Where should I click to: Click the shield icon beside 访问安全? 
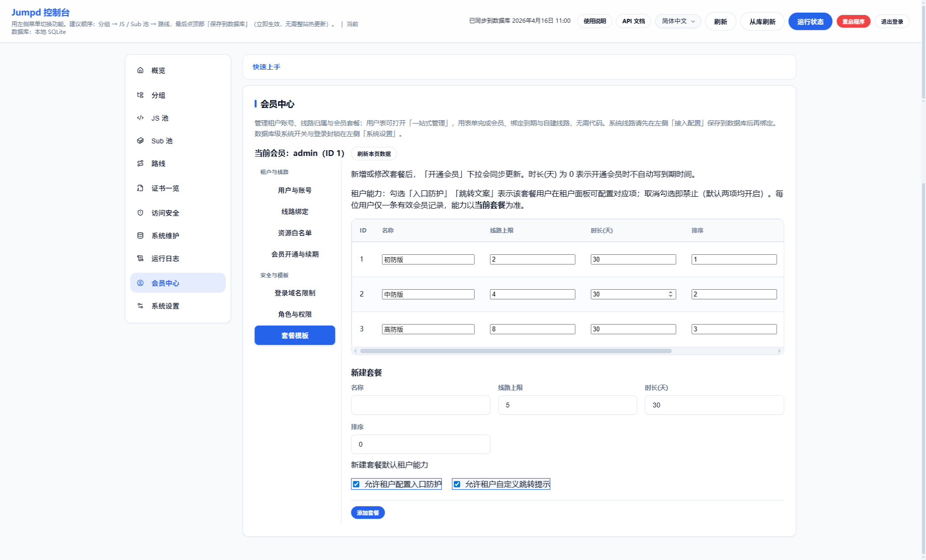pos(140,213)
